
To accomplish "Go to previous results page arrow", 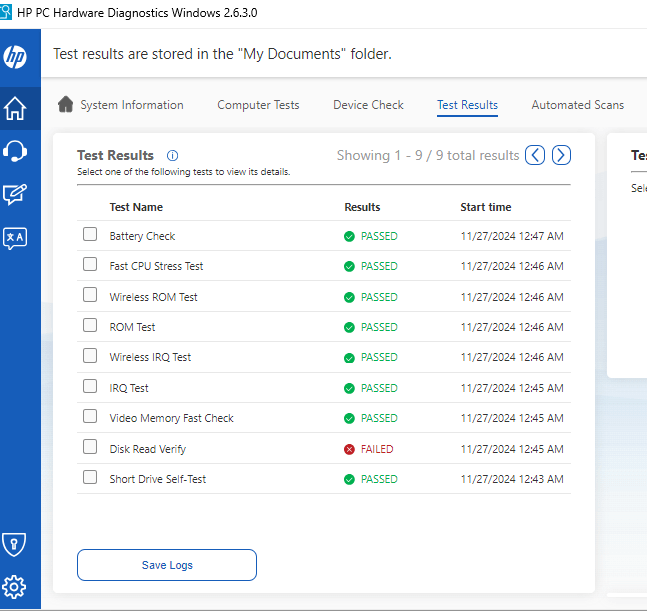I will 535,156.
